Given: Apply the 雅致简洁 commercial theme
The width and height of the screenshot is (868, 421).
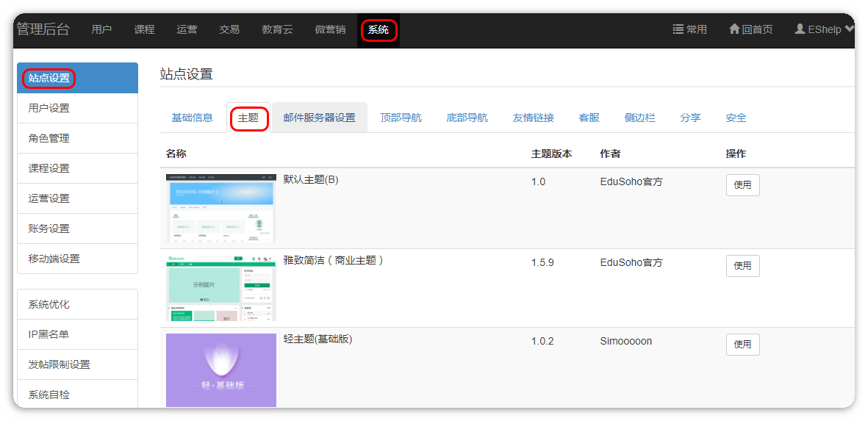Looking at the screenshot, I should click(x=742, y=266).
